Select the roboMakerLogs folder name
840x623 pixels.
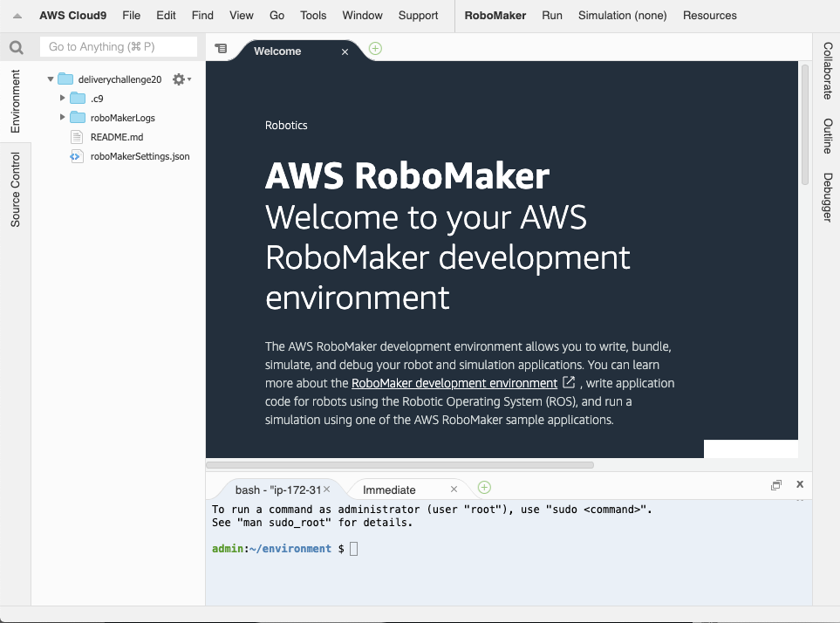tap(123, 118)
